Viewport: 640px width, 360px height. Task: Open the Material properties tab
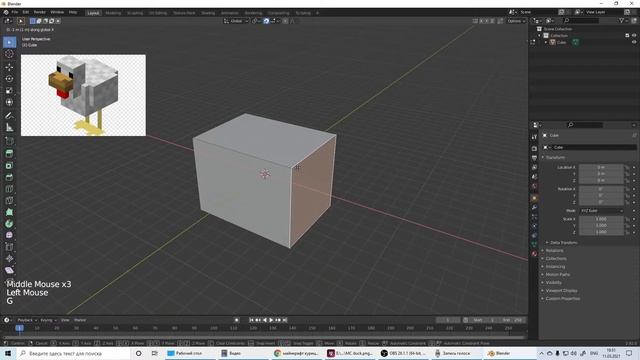tap(534, 254)
